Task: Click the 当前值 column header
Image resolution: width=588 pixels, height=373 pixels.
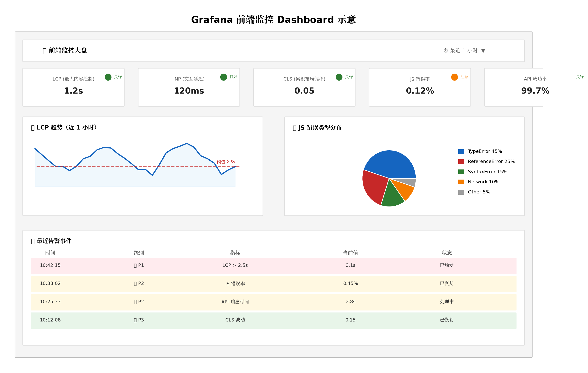Action: (350, 253)
